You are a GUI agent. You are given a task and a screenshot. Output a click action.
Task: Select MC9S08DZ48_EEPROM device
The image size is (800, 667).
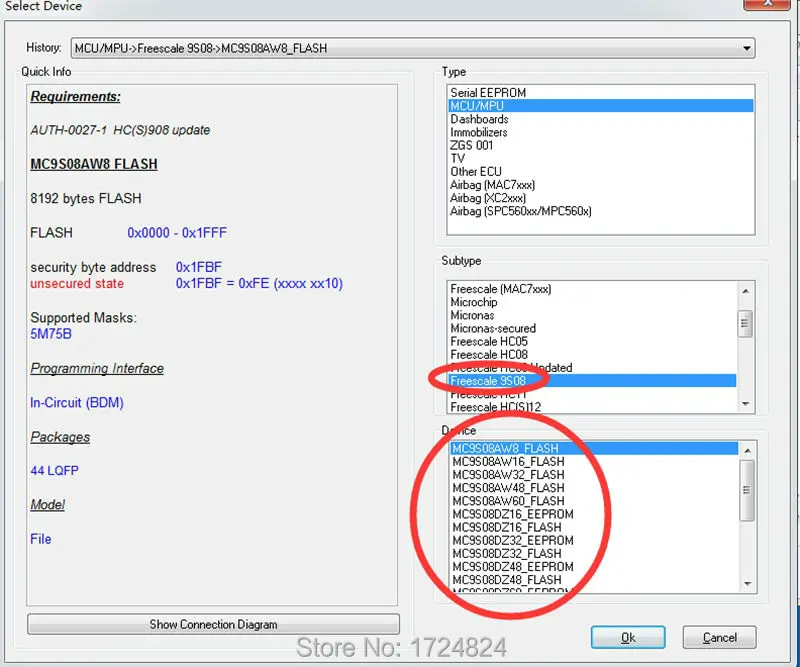point(594,567)
